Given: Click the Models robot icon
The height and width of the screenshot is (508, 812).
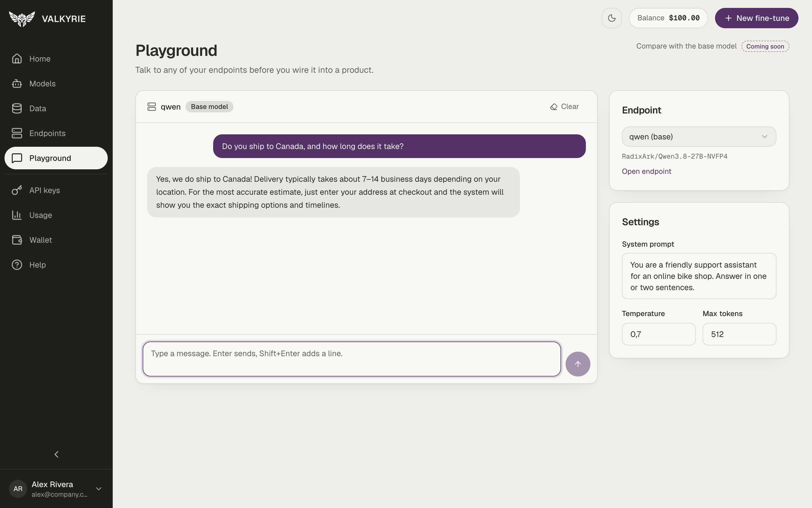Looking at the screenshot, I should (x=17, y=84).
